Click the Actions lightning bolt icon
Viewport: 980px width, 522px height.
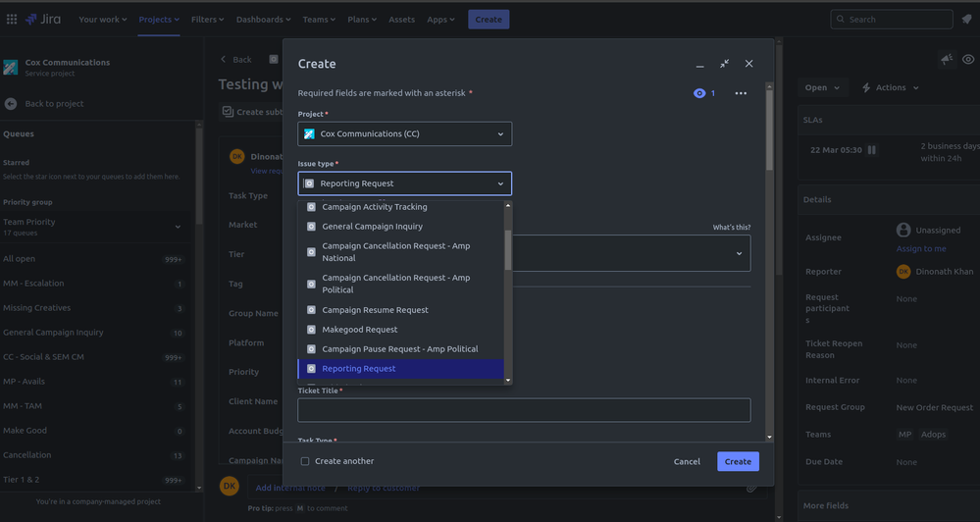[x=866, y=87]
